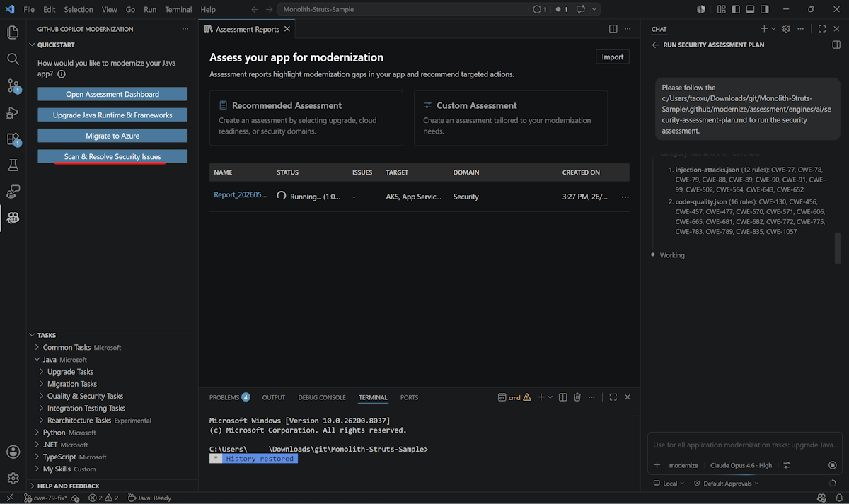The height and width of the screenshot is (504, 849).
Task: Maximize the terminal panel
Action: point(613,397)
